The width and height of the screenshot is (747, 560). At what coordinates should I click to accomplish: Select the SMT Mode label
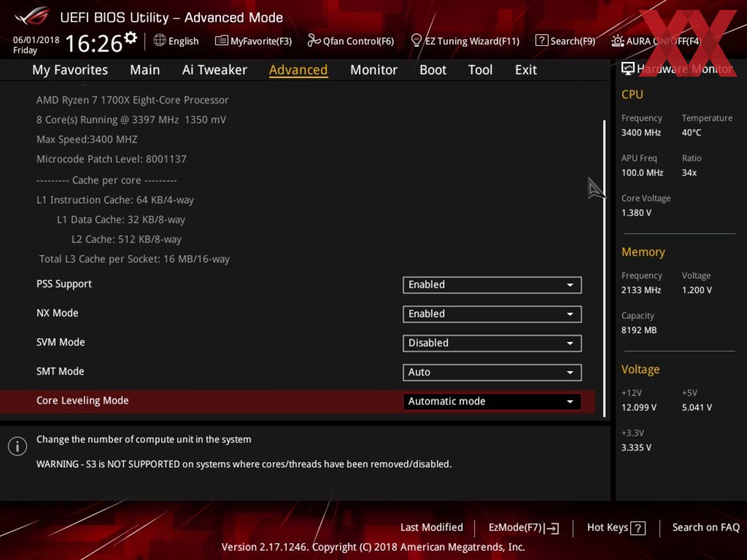60,372
